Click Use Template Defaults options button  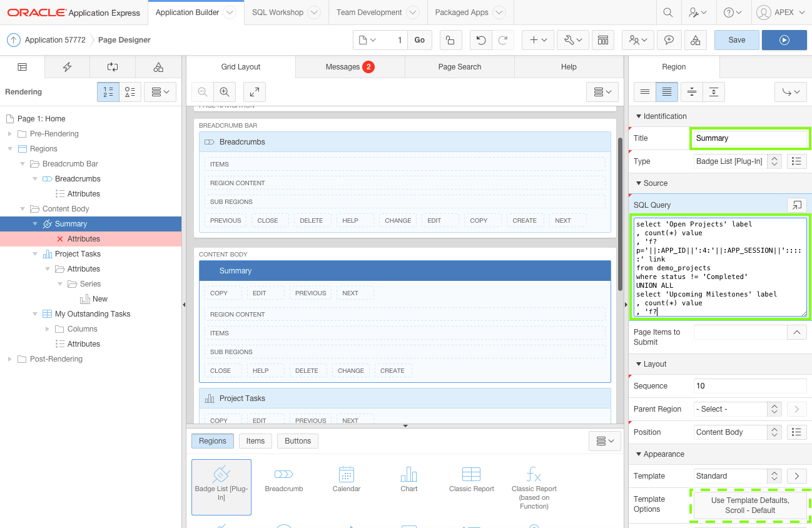point(749,505)
